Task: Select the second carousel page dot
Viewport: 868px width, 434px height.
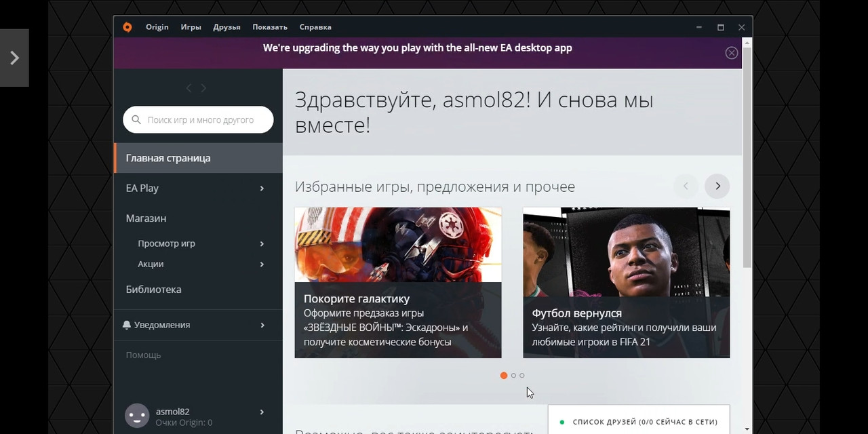Action: point(513,376)
